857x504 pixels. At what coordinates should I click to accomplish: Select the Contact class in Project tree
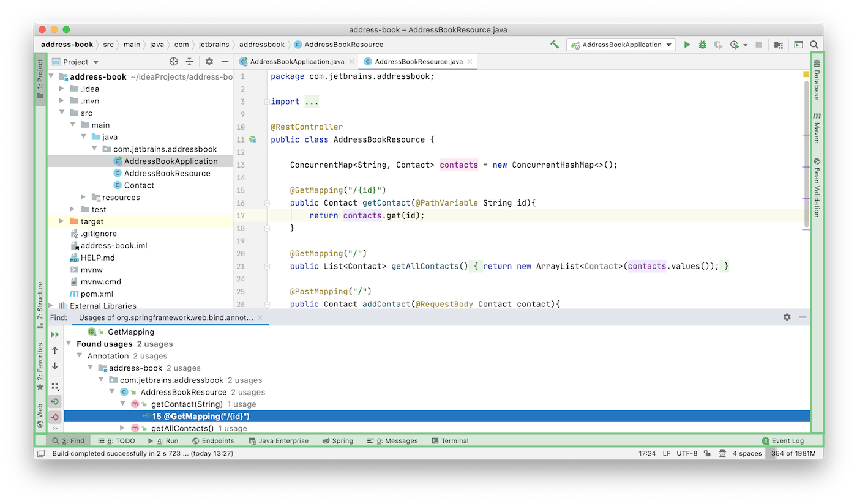point(133,185)
